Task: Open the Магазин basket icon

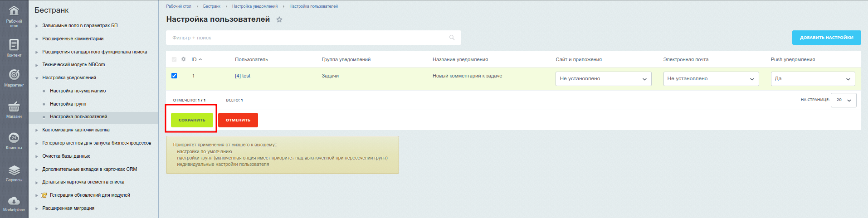Action: coord(14,107)
